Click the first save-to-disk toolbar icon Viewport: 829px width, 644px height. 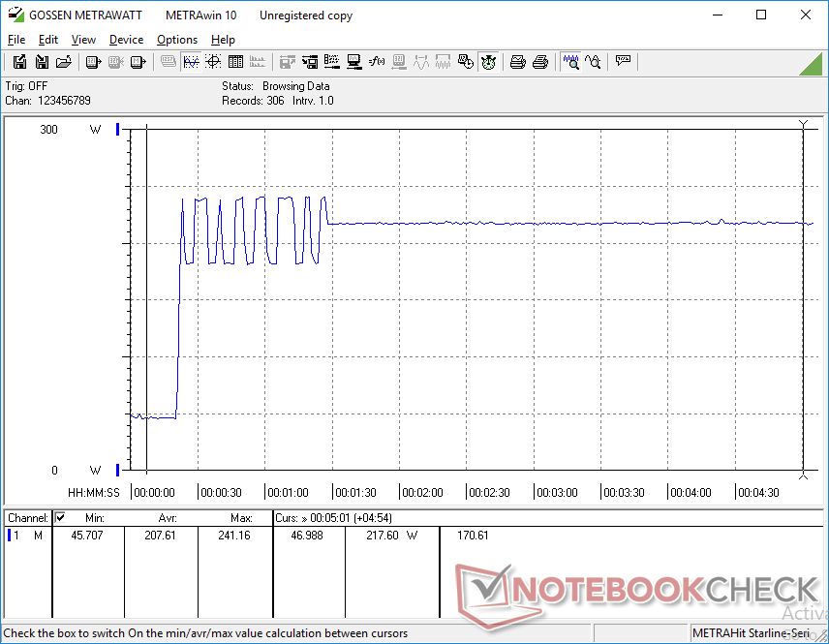(x=19, y=62)
